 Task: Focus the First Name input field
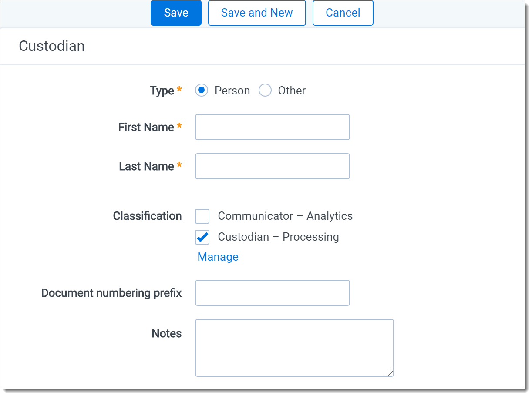point(272,127)
